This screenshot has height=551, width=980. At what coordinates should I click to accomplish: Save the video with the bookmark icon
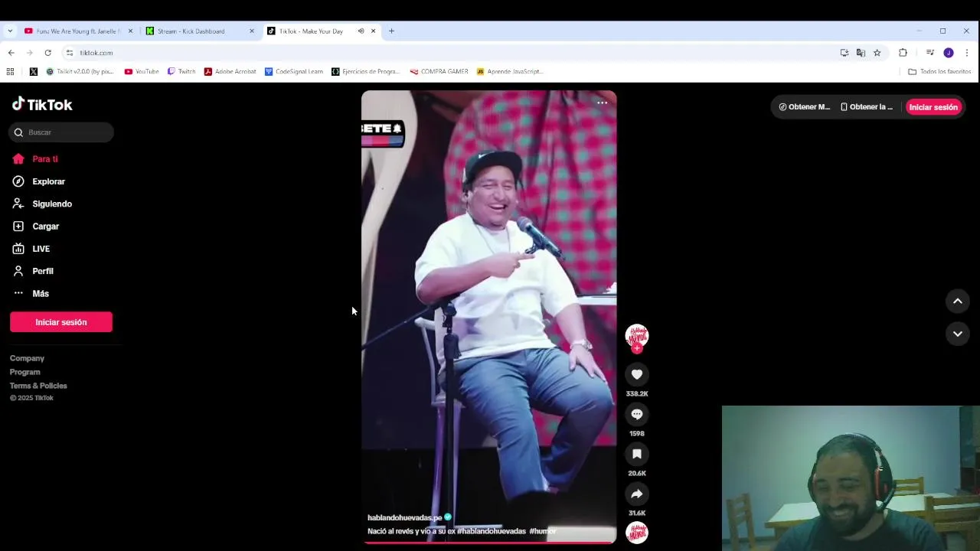[636, 454]
